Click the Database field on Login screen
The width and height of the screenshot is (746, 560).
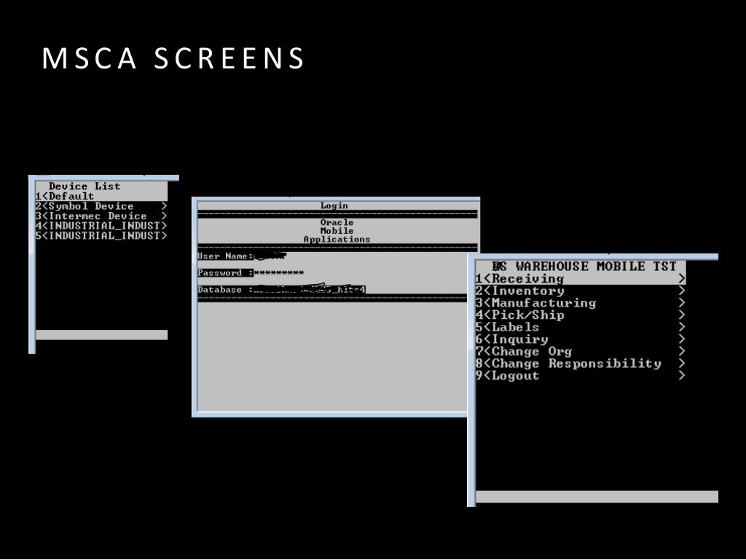[x=310, y=290]
